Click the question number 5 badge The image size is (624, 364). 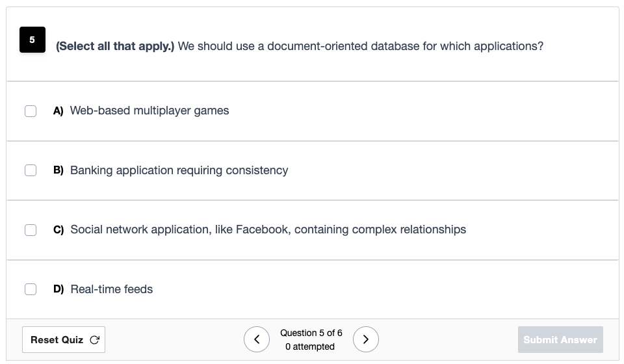coord(32,40)
